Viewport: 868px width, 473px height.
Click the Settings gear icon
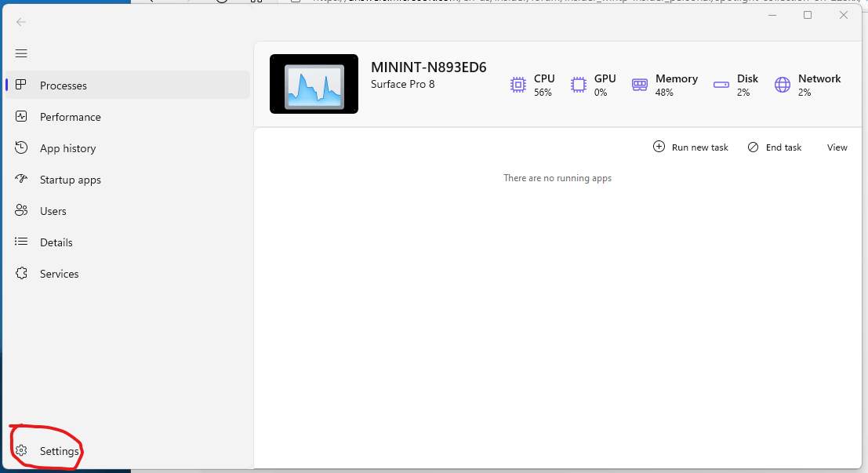pyautogui.click(x=21, y=450)
